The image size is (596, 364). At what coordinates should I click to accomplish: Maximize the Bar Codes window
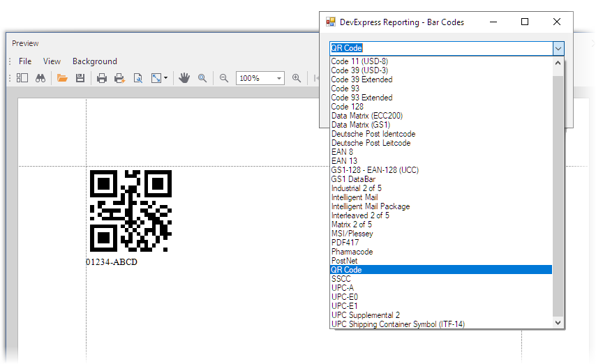(525, 22)
